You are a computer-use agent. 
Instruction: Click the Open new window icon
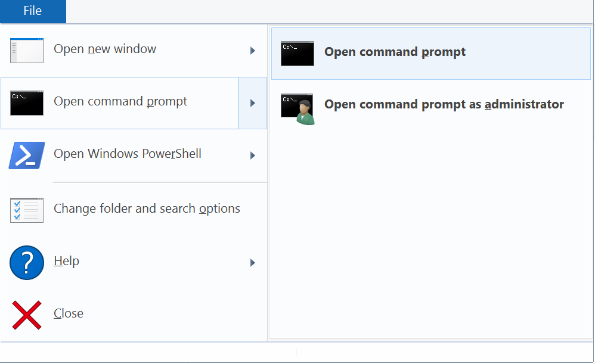pyautogui.click(x=27, y=50)
